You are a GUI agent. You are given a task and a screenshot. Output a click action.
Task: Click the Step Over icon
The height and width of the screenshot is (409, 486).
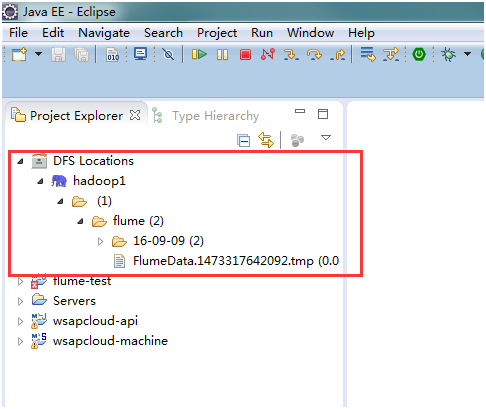pos(314,54)
